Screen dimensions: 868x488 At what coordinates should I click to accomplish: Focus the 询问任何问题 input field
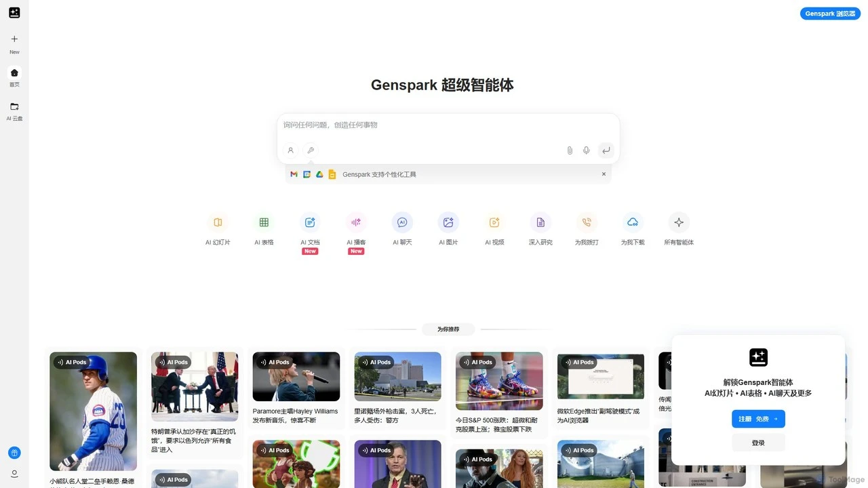448,125
